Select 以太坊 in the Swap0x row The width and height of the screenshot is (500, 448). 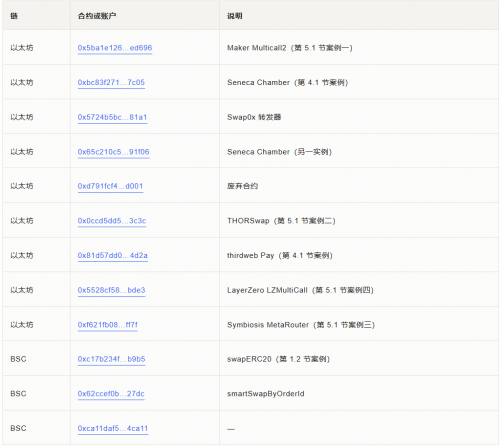[22, 117]
